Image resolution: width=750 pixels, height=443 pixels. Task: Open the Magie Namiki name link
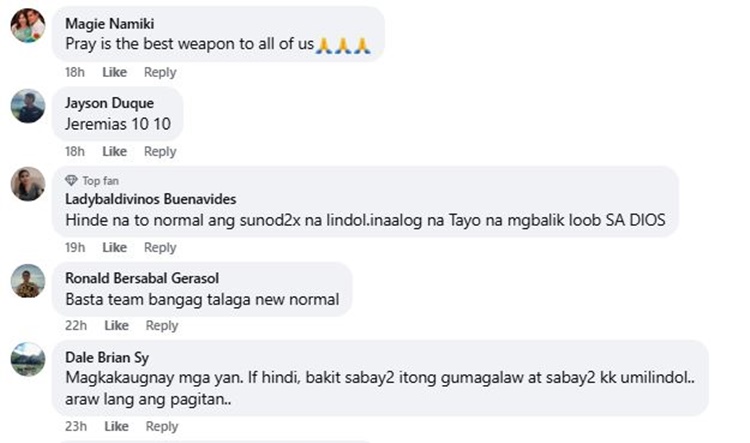(x=110, y=23)
